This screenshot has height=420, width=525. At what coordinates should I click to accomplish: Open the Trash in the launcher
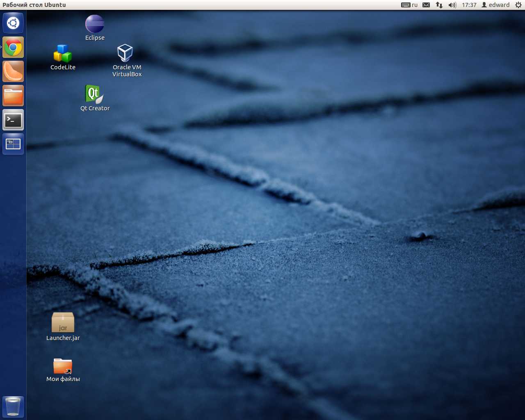(x=13, y=406)
